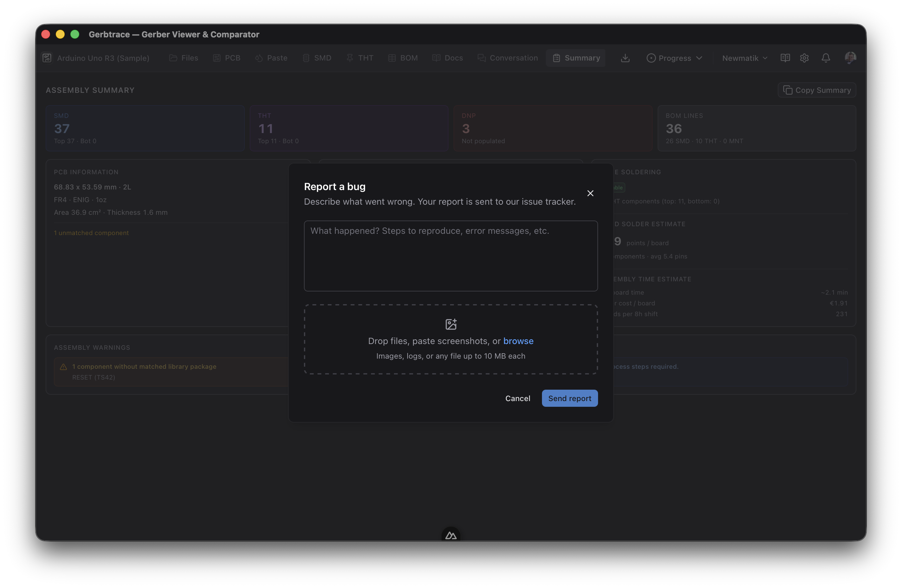Click '1 unmatched component' text

[91, 233]
